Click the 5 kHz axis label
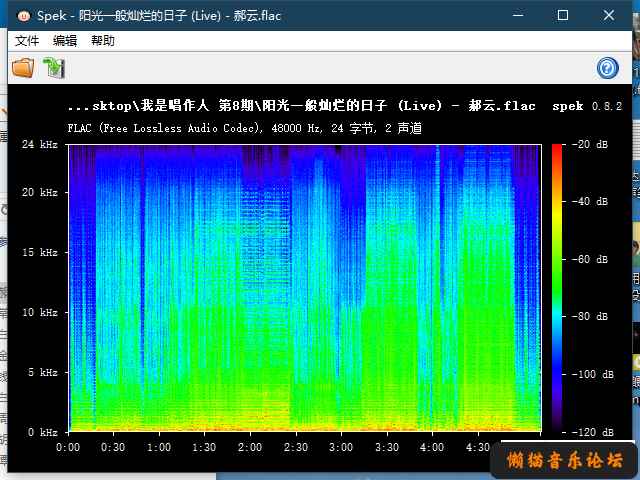 pos(42,372)
